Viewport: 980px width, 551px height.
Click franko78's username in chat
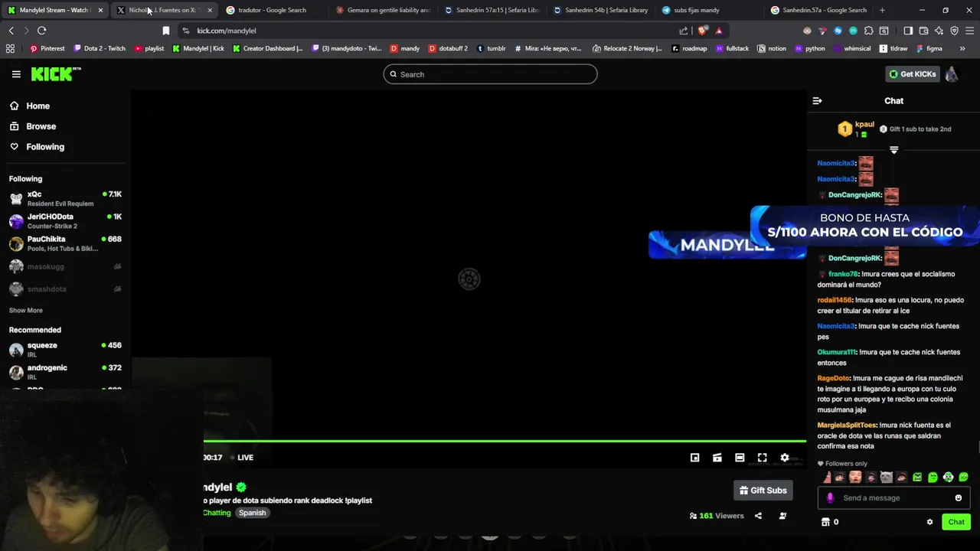tap(843, 274)
